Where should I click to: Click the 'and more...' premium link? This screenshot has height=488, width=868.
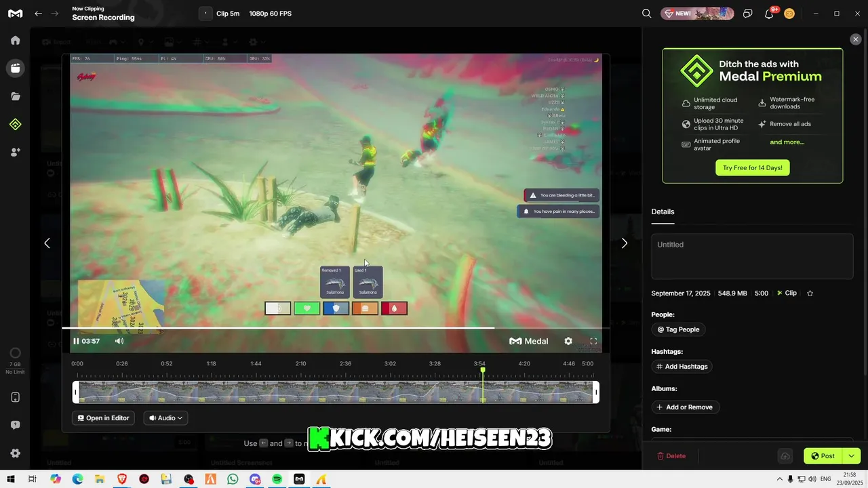(x=787, y=142)
